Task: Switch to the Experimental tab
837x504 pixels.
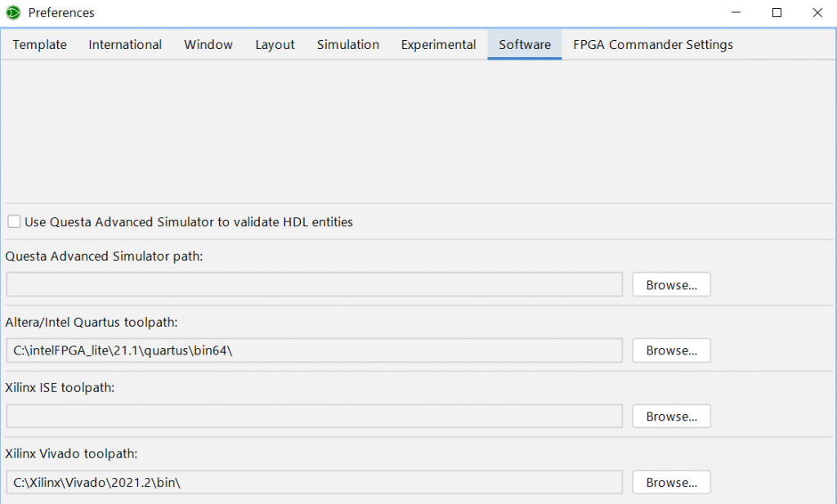Action: 438,45
